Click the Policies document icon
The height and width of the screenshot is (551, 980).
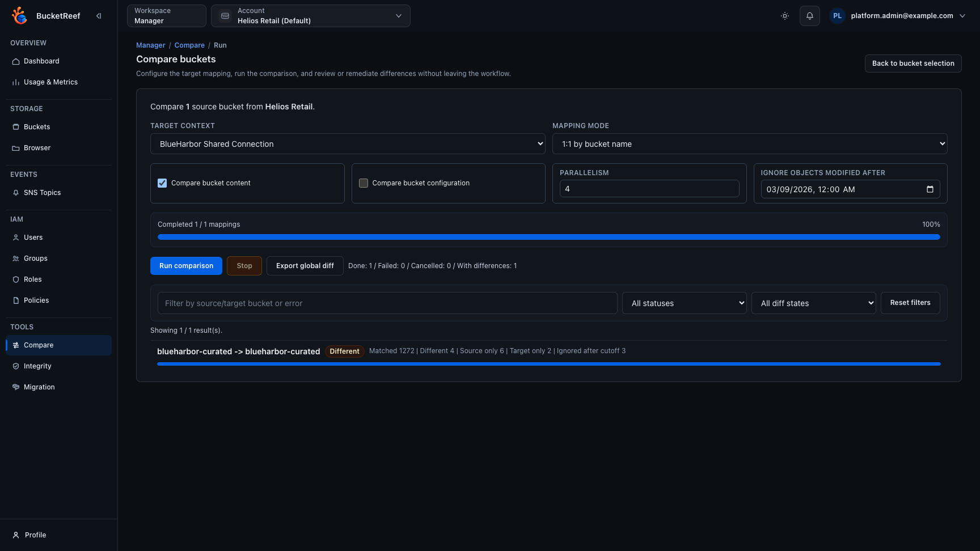pos(16,300)
